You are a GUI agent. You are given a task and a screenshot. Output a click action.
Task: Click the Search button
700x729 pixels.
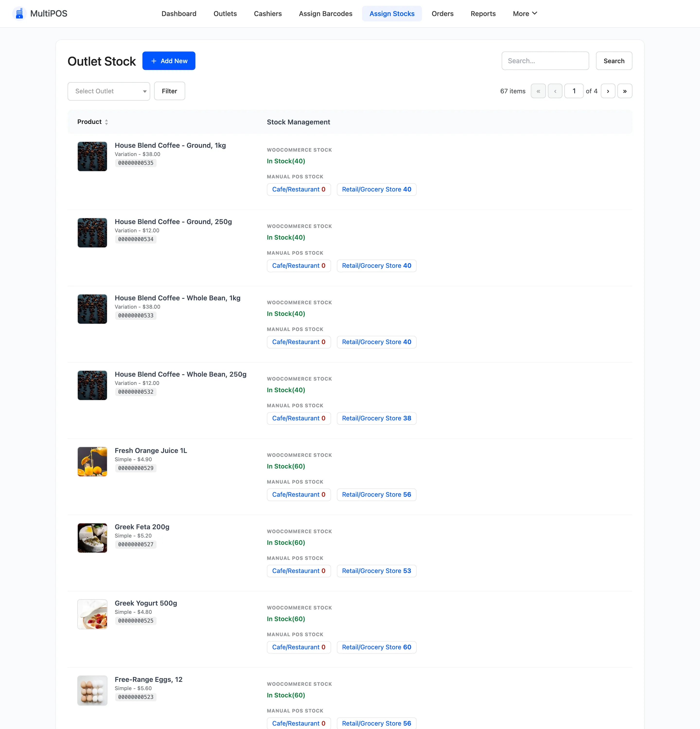point(614,61)
